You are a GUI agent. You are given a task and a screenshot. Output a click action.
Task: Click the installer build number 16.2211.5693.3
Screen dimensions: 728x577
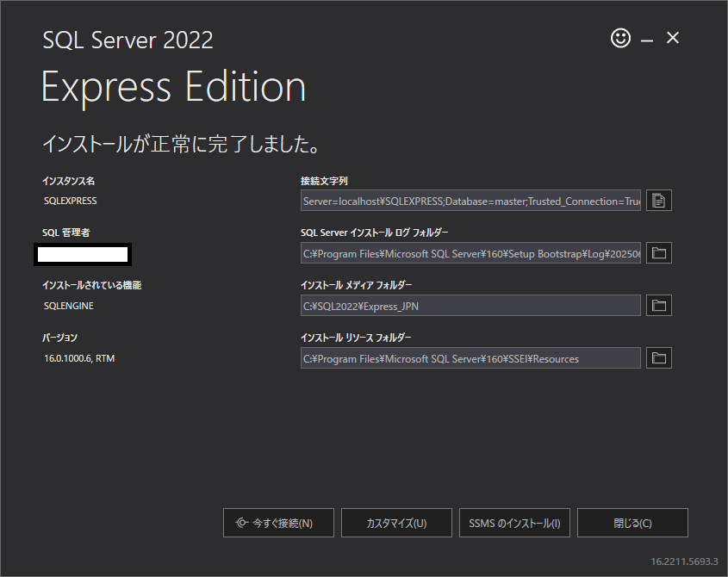(x=684, y=561)
